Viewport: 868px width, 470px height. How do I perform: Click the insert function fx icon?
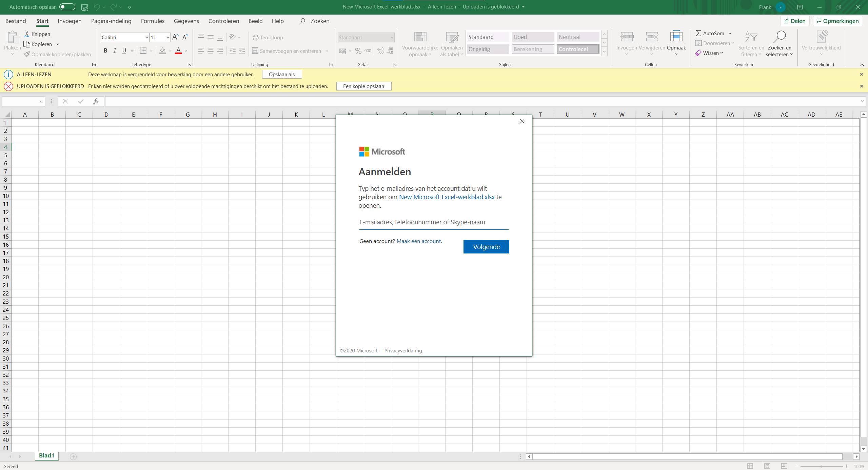pos(96,101)
